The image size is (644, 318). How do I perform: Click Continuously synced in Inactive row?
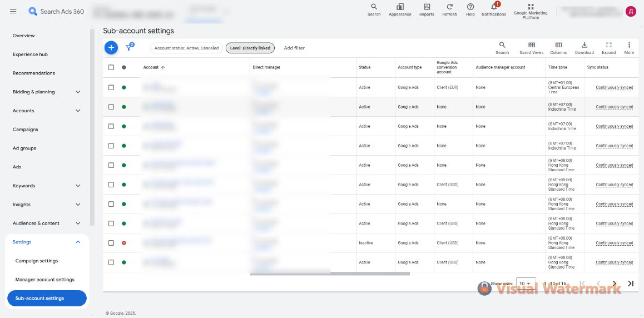click(x=614, y=243)
